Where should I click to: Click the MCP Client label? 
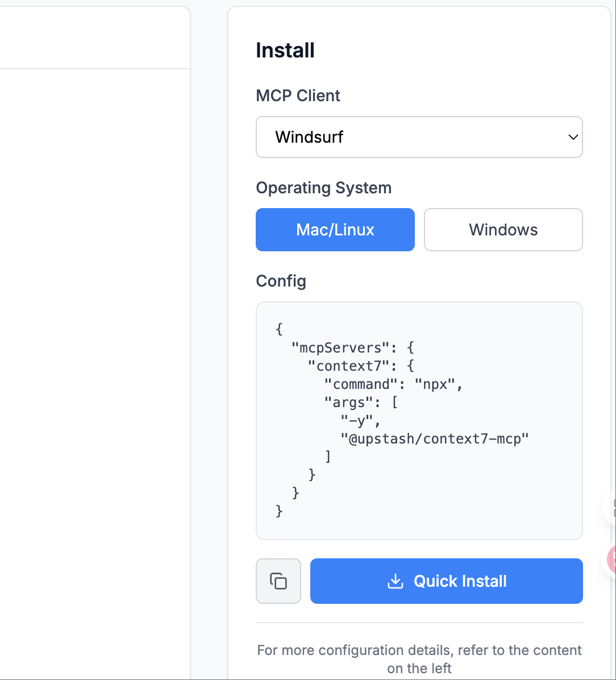(298, 96)
